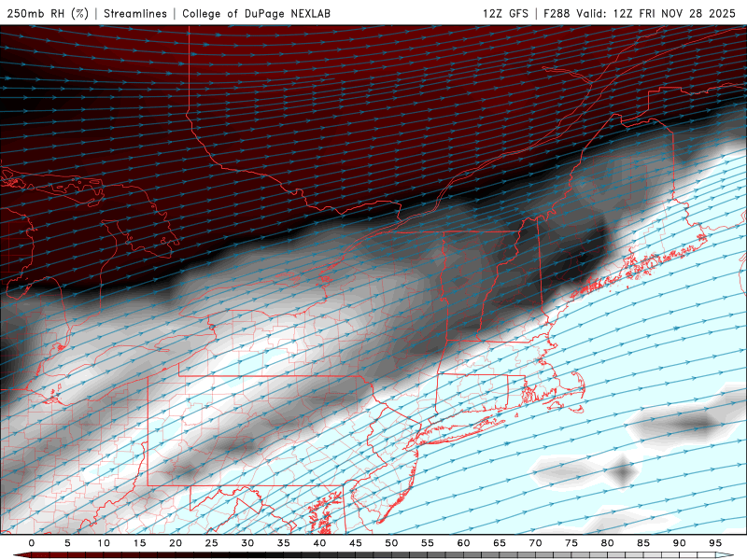Click the colorbar label "20"
This screenshot has width=747, height=560.
click(x=176, y=543)
